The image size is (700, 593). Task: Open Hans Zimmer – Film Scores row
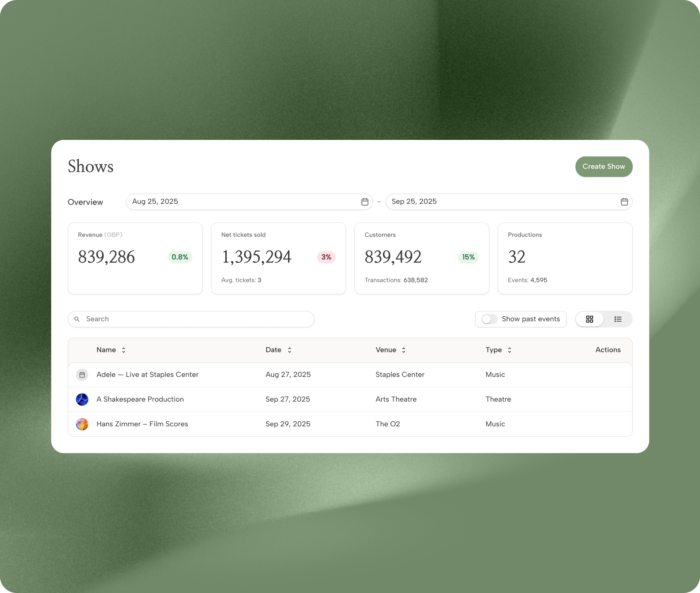tap(142, 424)
